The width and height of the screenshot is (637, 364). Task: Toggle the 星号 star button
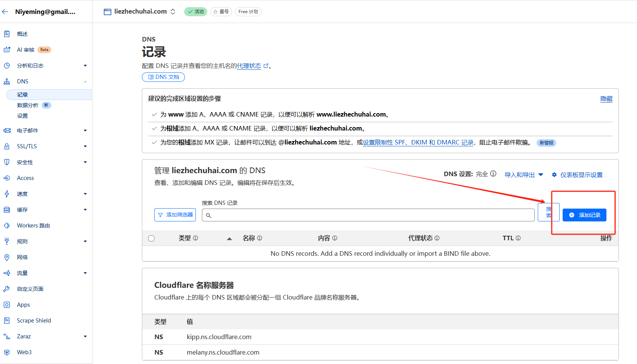pos(221,12)
